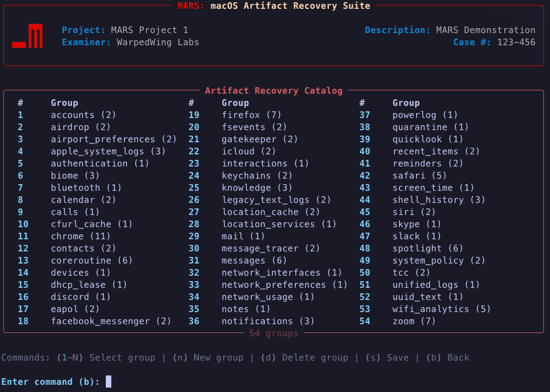Click the (b) Back command
The width and height of the screenshot is (550, 392).
pos(447,358)
